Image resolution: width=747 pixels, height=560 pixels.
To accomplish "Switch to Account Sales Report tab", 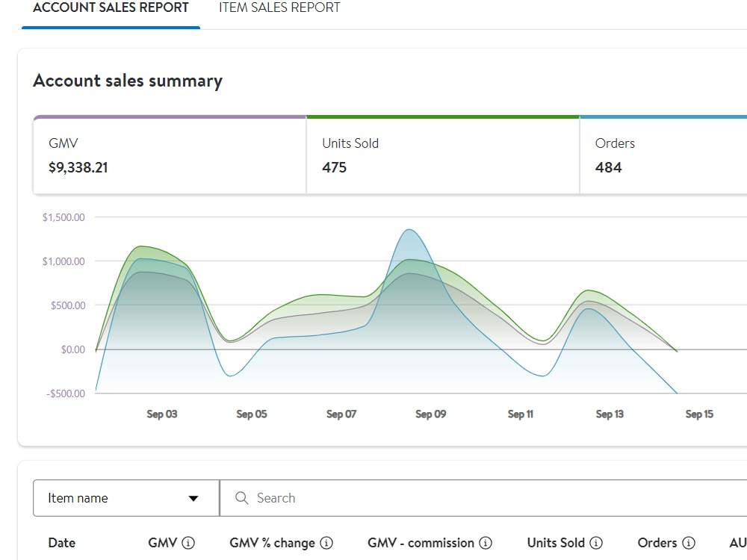I will 111,7.
